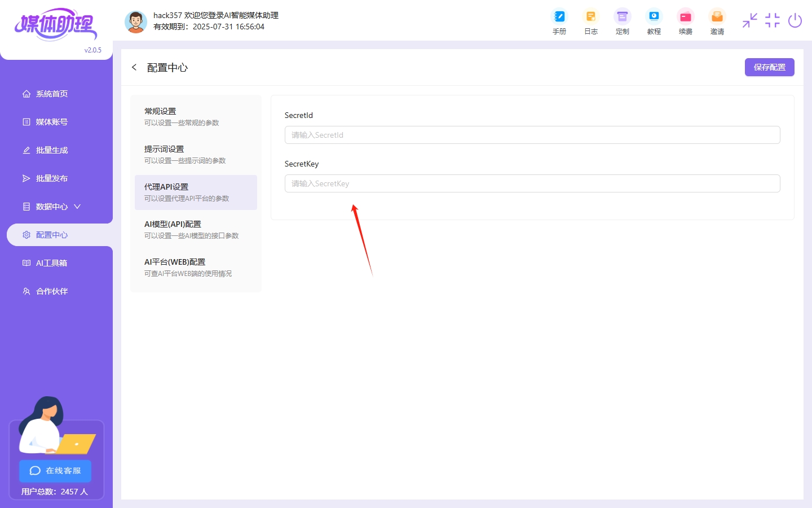Click the back arrow beside 配置中心

click(134, 67)
